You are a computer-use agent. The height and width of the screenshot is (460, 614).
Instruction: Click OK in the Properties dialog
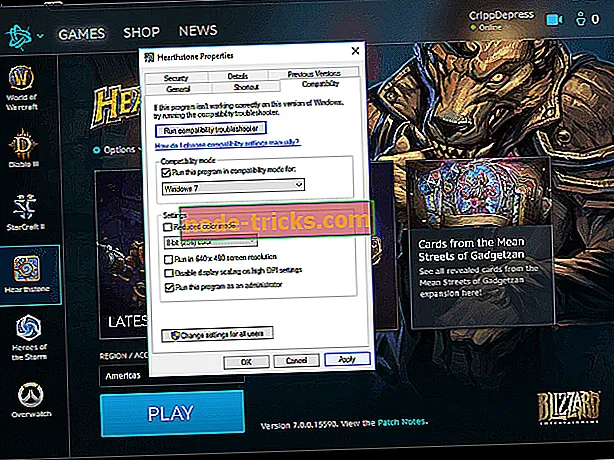[246, 362]
